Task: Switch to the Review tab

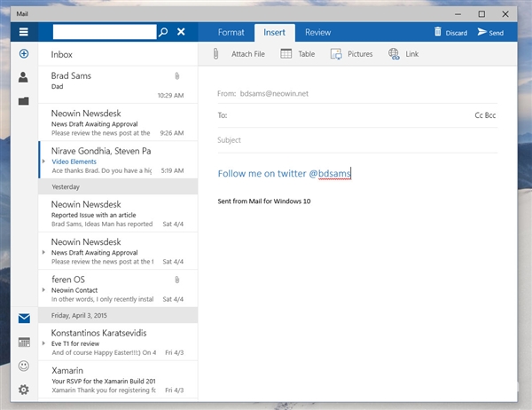Action: pyautogui.click(x=317, y=32)
